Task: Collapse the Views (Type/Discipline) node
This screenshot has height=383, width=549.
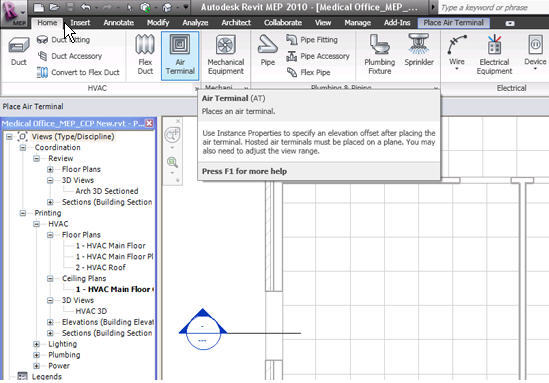Action: (x=9, y=137)
